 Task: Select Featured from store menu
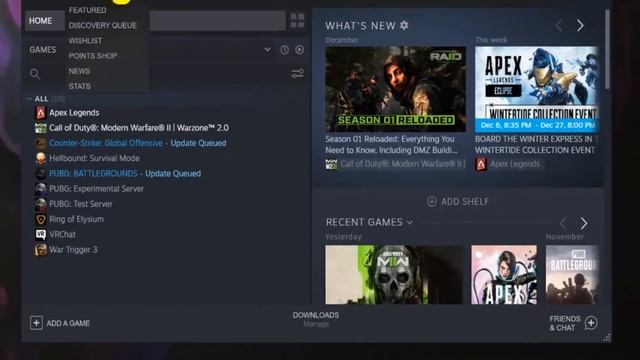point(87,10)
